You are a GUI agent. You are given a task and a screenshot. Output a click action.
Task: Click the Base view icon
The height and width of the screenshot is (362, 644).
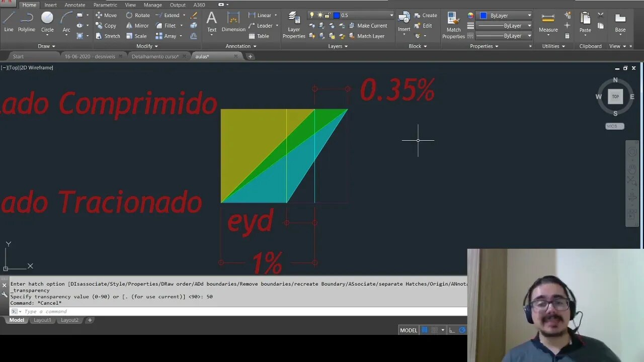[x=620, y=23]
